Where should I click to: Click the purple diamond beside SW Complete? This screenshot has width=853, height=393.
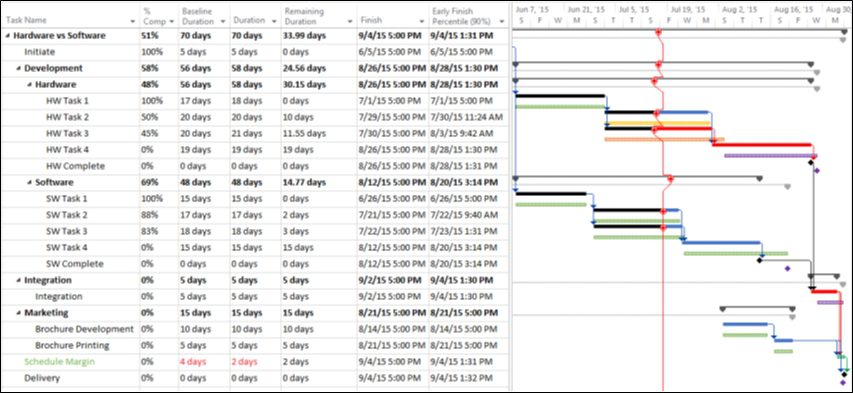[787, 268]
